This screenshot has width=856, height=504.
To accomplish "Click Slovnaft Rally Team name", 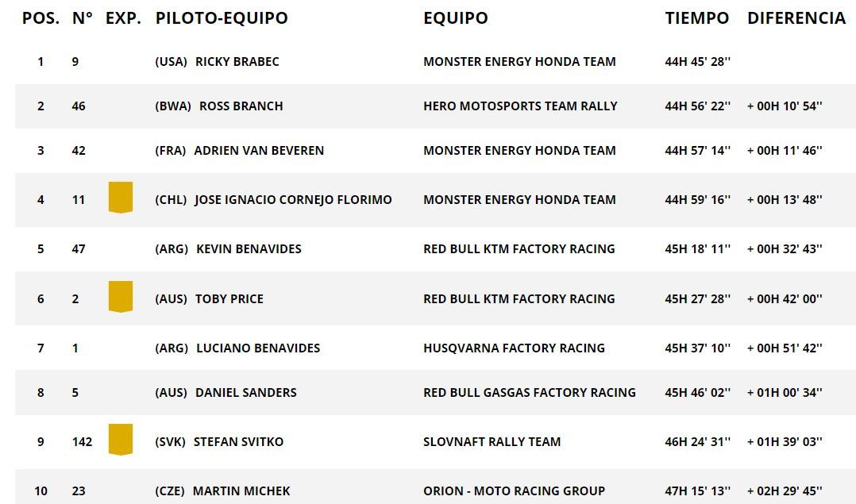I will pyautogui.click(x=492, y=441).
